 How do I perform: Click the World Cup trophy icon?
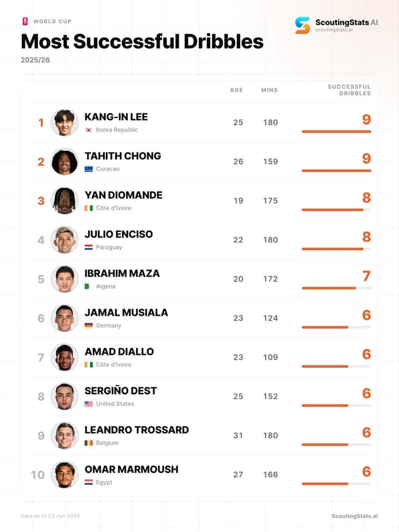(x=25, y=21)
